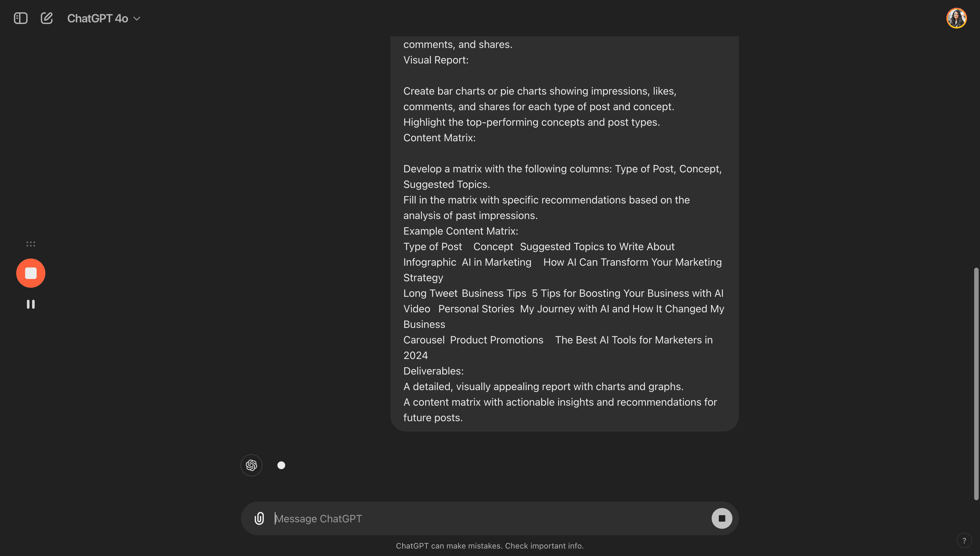
Task: Click the "Example Content Matrix:" text
Action: [461, 231]
